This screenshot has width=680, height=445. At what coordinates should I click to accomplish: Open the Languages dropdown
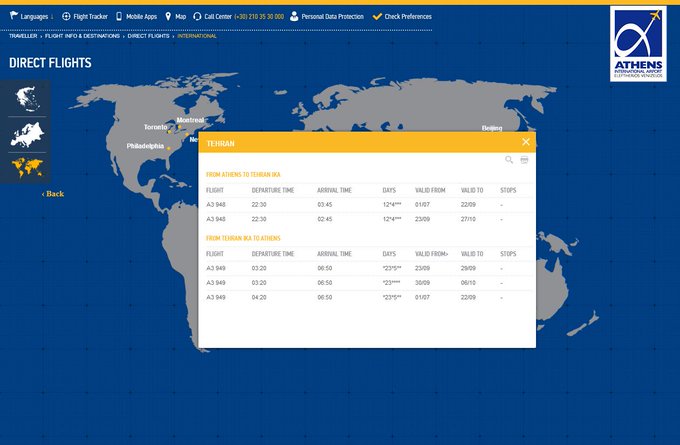pos(32,16)
